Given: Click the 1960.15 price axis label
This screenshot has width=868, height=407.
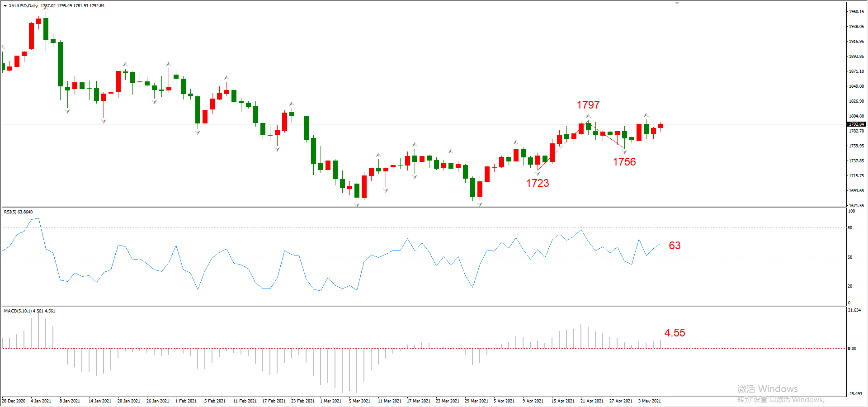Looking at the screenshot, I should 856,12.
